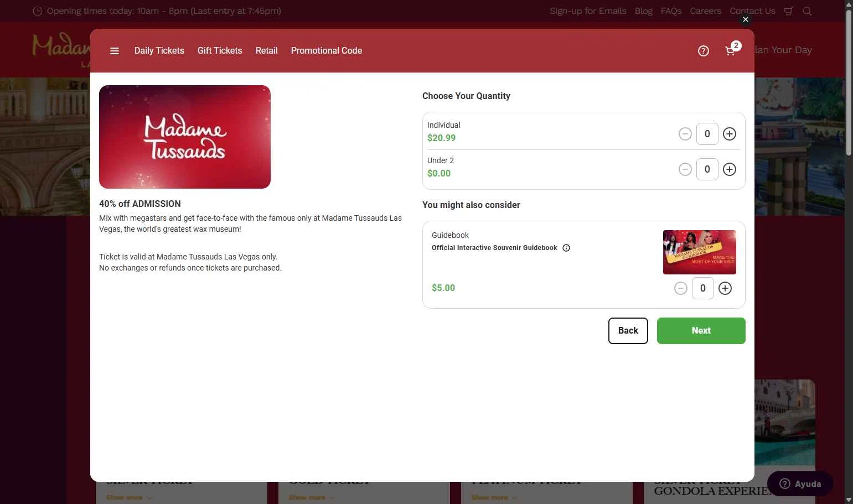Show info for Official Interactive Souvenir Guidebook

(x=566, y=248)
